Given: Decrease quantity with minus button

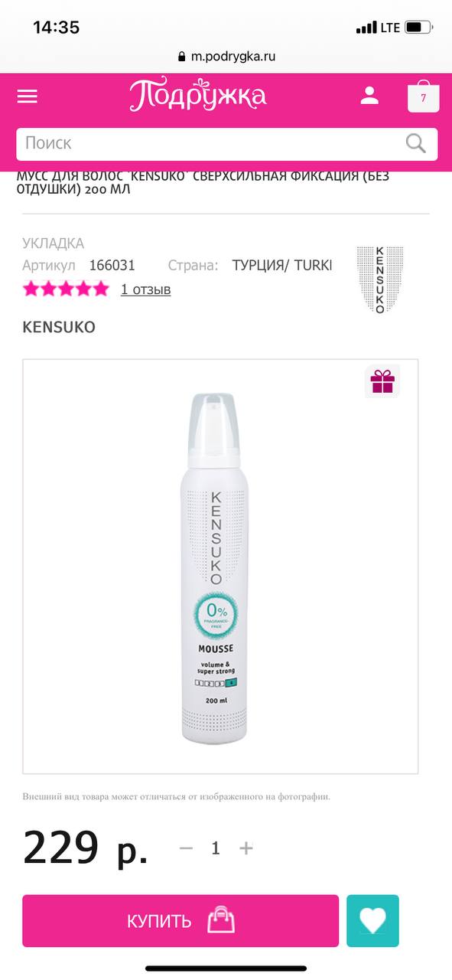Looking at the screenshot, I should coord(186,848).
